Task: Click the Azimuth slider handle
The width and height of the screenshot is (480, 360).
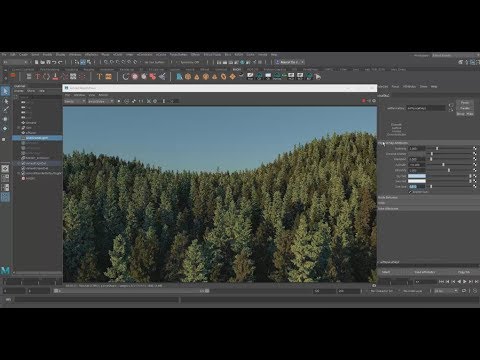Action: (x=443, y=165)
